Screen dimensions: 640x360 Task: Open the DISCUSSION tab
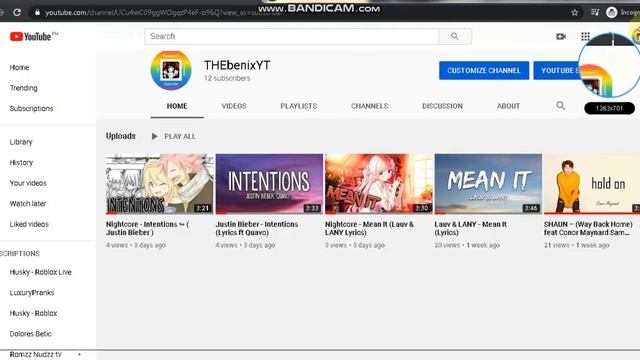(442, 106)
